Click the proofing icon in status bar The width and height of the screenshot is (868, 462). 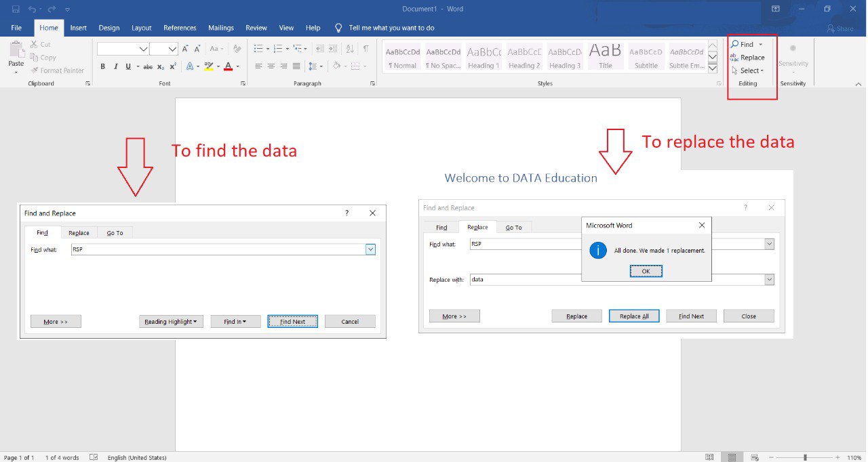click(94, 457)
